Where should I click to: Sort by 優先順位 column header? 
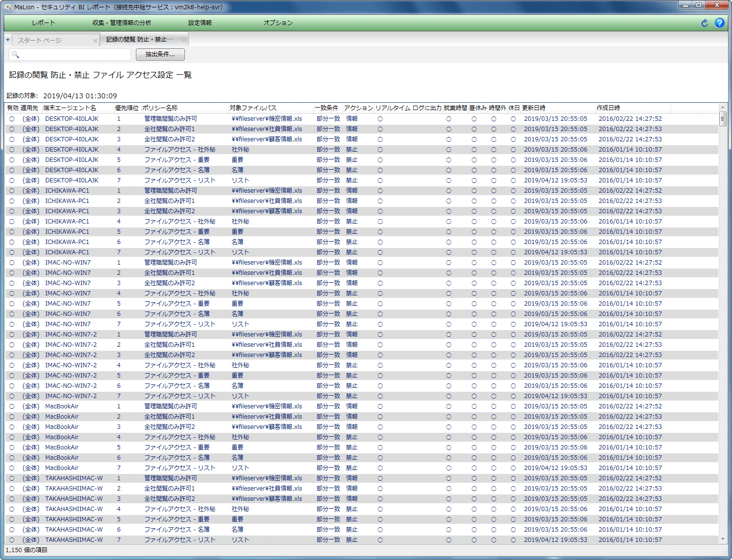point(127,108)
